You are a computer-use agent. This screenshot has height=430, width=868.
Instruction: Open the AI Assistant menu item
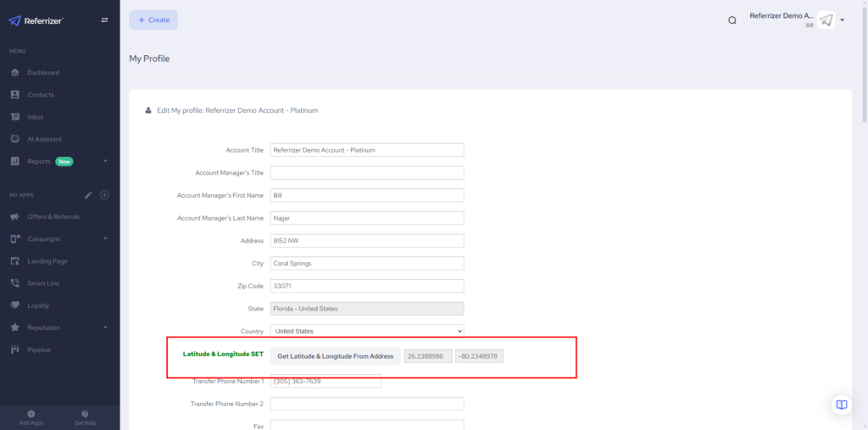(44, 139)
